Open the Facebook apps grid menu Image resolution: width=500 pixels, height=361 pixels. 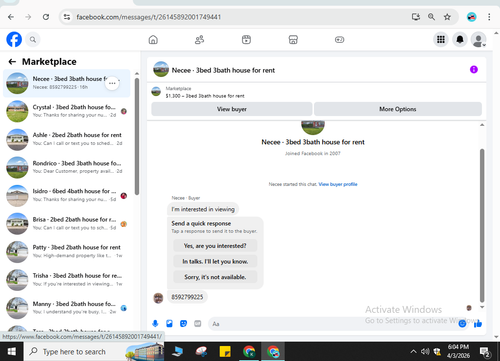441,40
